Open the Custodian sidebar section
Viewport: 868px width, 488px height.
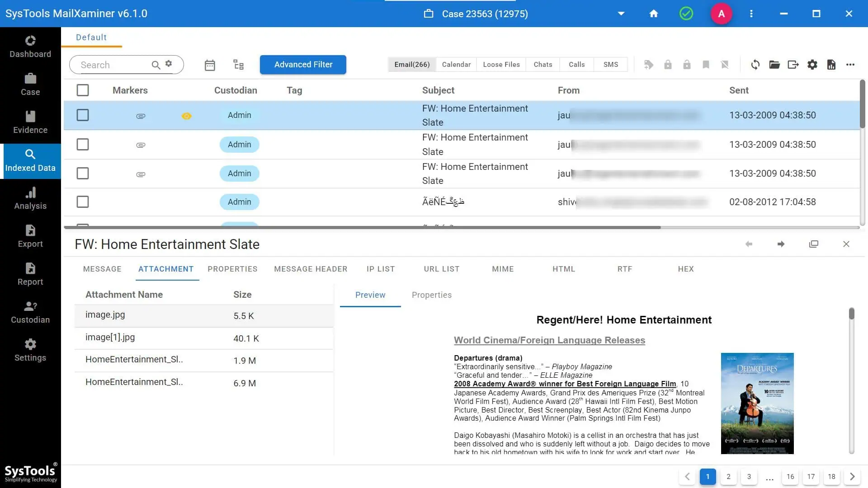pos(30,313)
